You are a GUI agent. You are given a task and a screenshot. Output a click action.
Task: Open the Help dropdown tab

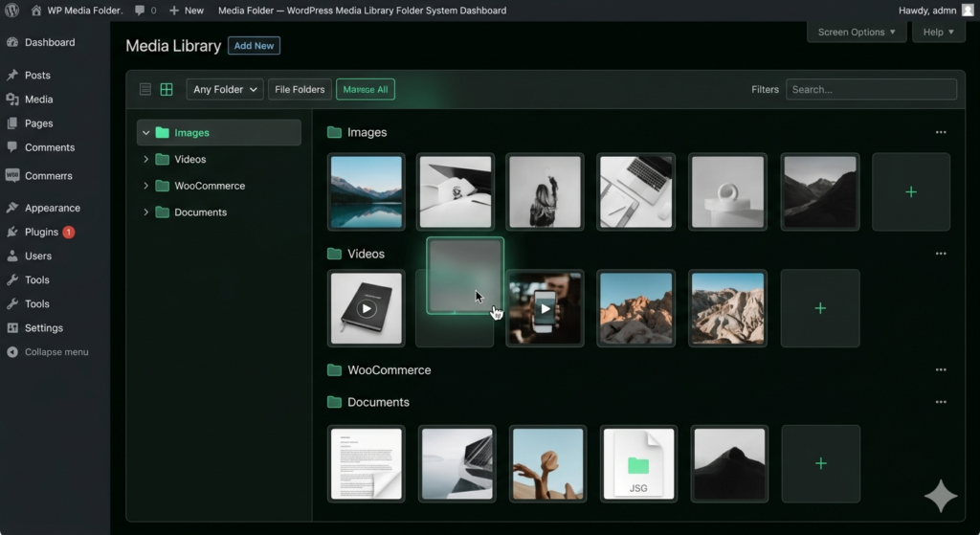pyautogui.click(x=938, y=32)
